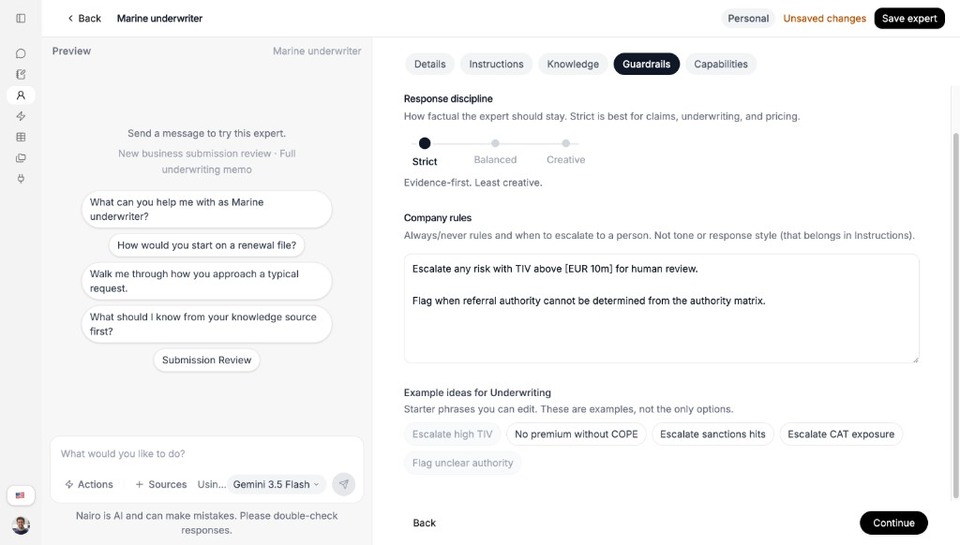Click the black Continue button
The height and width of the screenshot is (545, 960).
893,523
